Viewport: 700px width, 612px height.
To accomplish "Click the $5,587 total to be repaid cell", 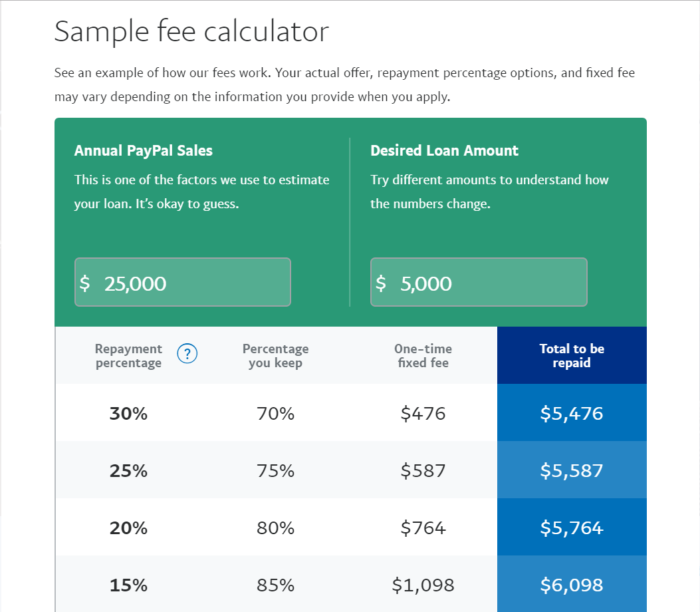I will (x=572, y=471).
